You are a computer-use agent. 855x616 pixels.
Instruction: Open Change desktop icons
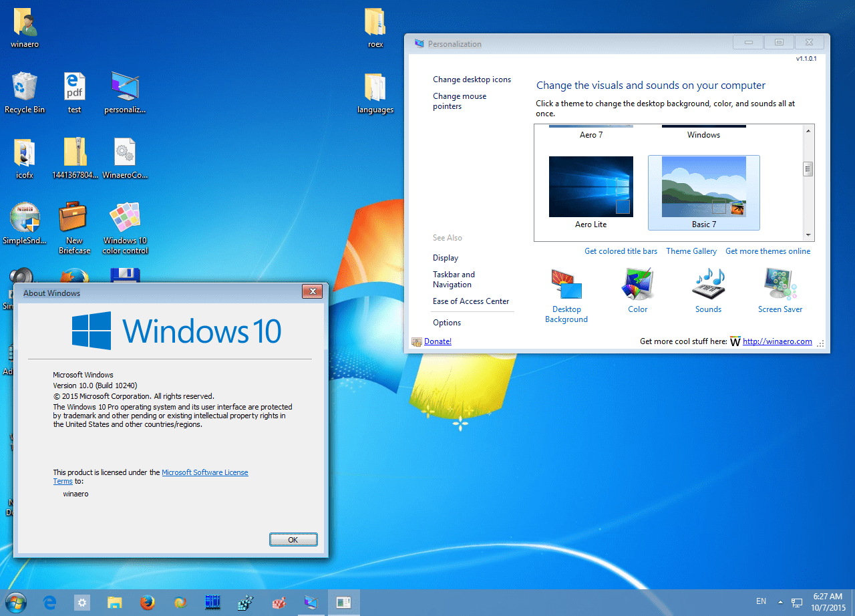[472, 80]
